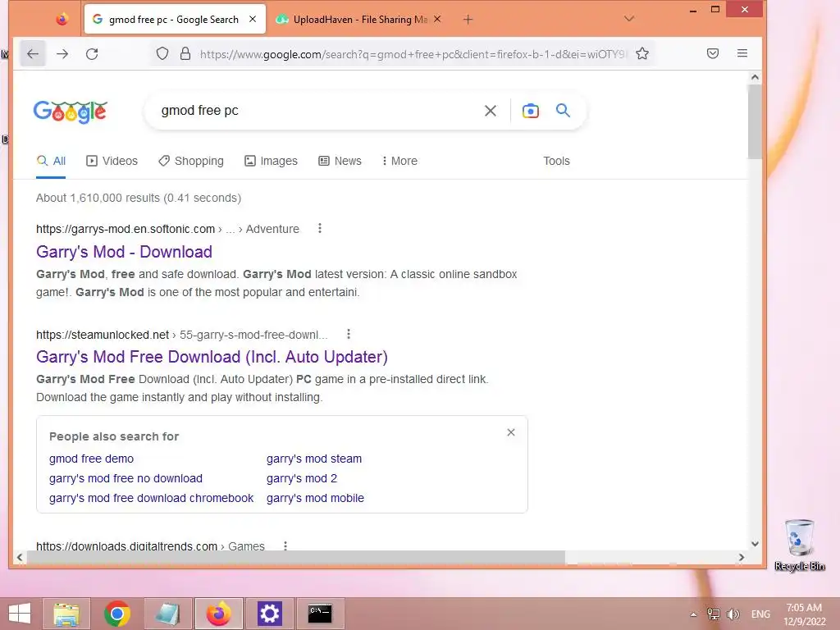The image size is (840, 630).
Task: Launch Chrome from the taskbar
Action: point(117,614)
